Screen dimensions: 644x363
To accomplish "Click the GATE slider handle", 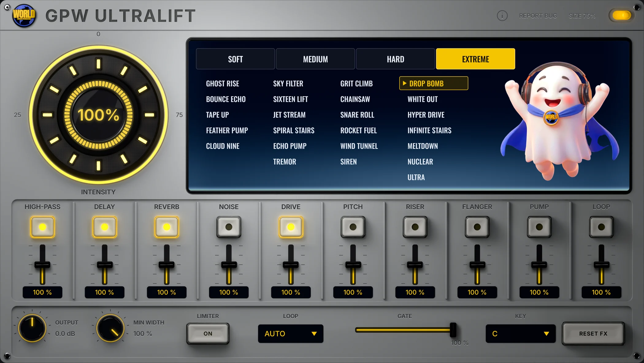I will coord(453,330).
